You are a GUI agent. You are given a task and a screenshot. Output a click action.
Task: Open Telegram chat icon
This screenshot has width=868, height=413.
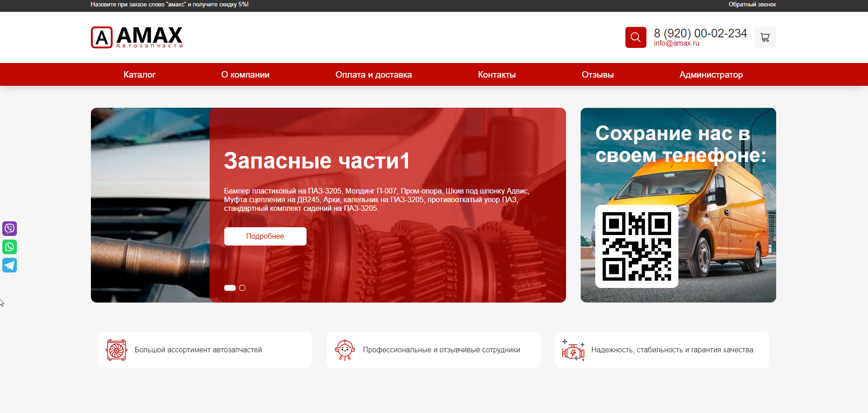[10, 265]
